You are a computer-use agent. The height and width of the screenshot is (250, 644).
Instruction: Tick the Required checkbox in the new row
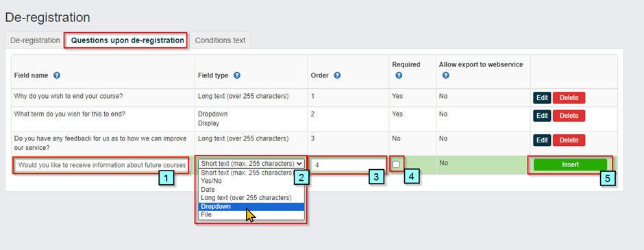(396, 164)
